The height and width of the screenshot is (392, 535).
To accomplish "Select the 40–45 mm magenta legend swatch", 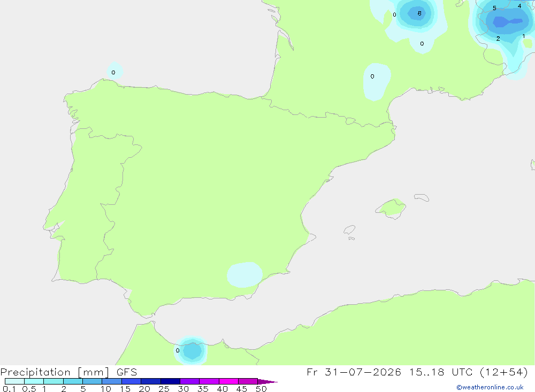I will point(228,381).
